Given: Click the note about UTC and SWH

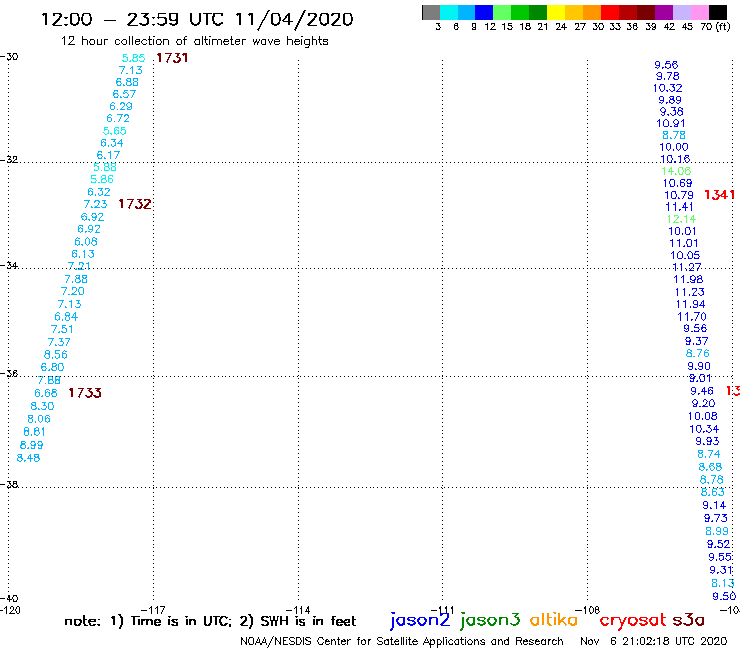Looking at the screenshot, I should click(x=210, y=621).
